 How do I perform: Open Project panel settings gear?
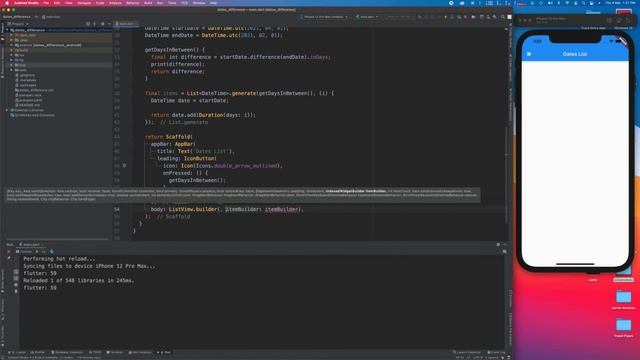[x=102, y=24]
